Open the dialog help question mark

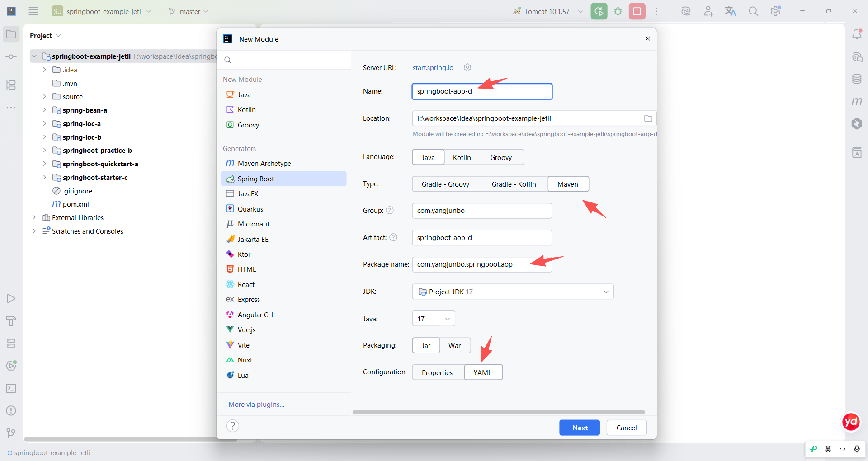click(233, 426)
